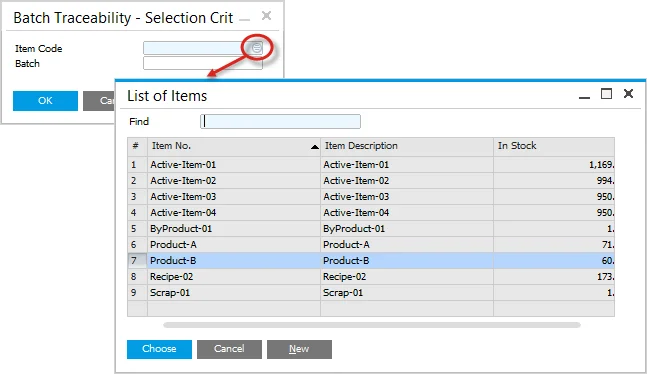Click Active-Item-04 in Item Description column
Screen dimensions: 647x374
[x=407, y=213]
